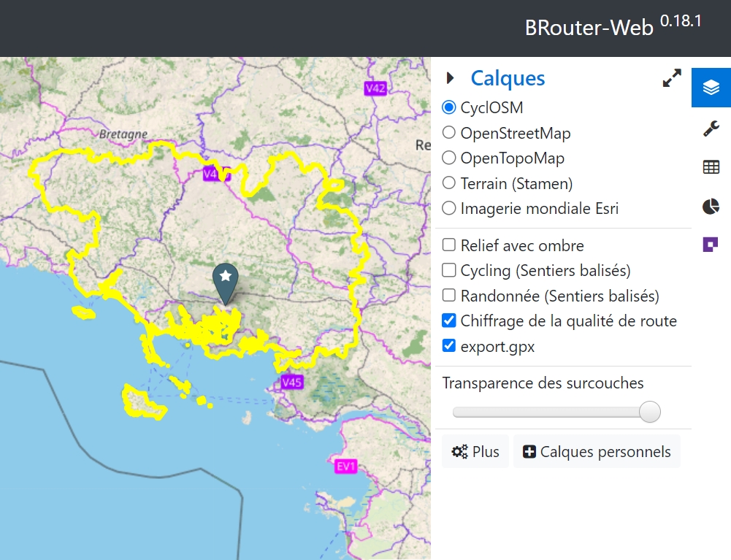
Task: Enable Cycling (Sentiers balisés) overlay
Action: pos(449,271)
